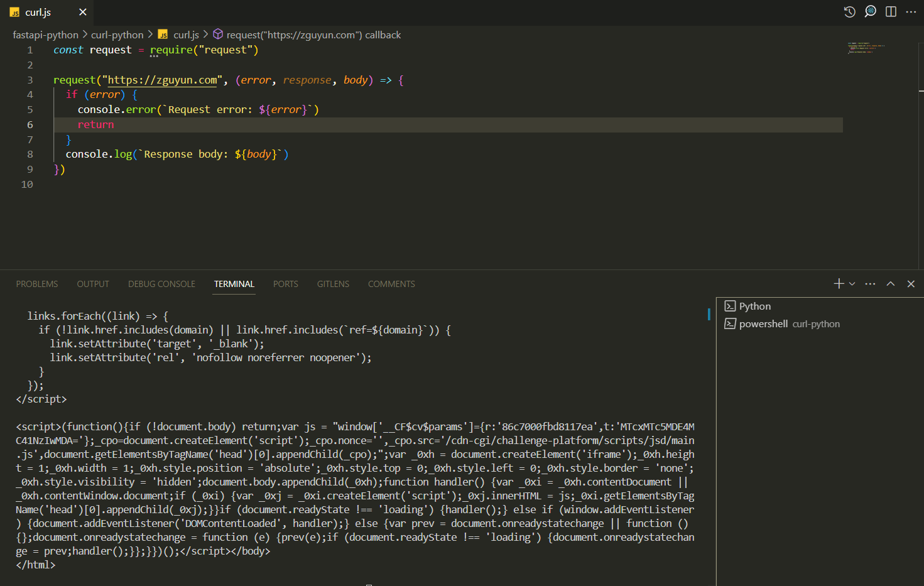Select the curl.js editor tab
Image resolution: width=924 pixels, height=586 pixels.
coord(48,12)
